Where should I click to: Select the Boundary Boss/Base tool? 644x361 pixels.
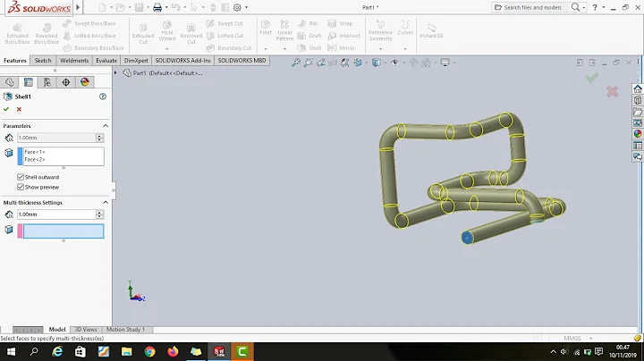[93, 48]
